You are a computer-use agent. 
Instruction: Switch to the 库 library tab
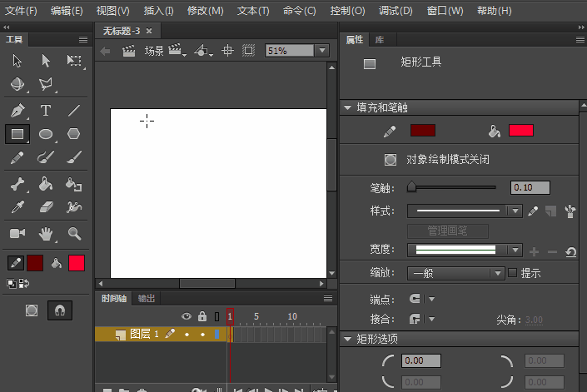point(380,39)
